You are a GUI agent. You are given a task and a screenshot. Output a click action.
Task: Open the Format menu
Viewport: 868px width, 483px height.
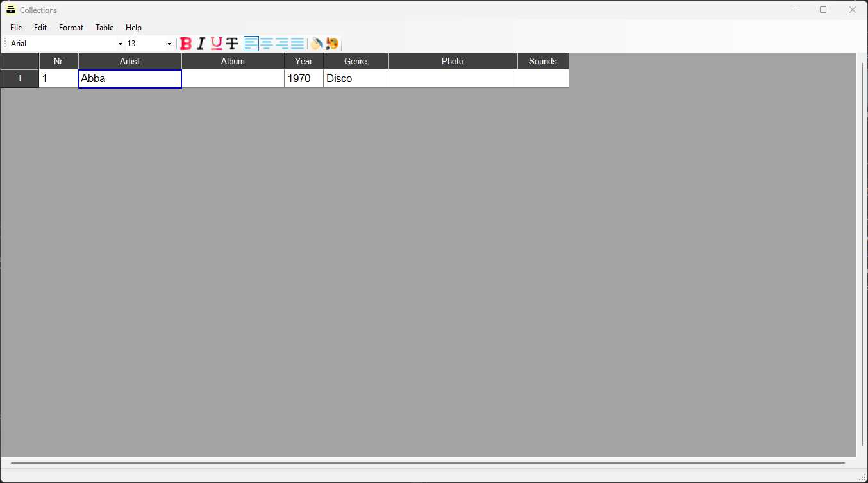[71, 28]
